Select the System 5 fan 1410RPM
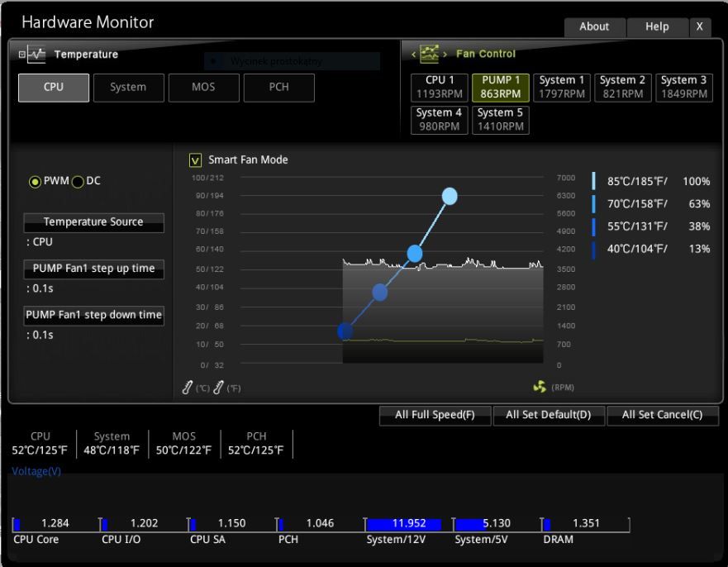Image resolution: width=728 pixels, height=567 pixels. (x=501, y=120)
